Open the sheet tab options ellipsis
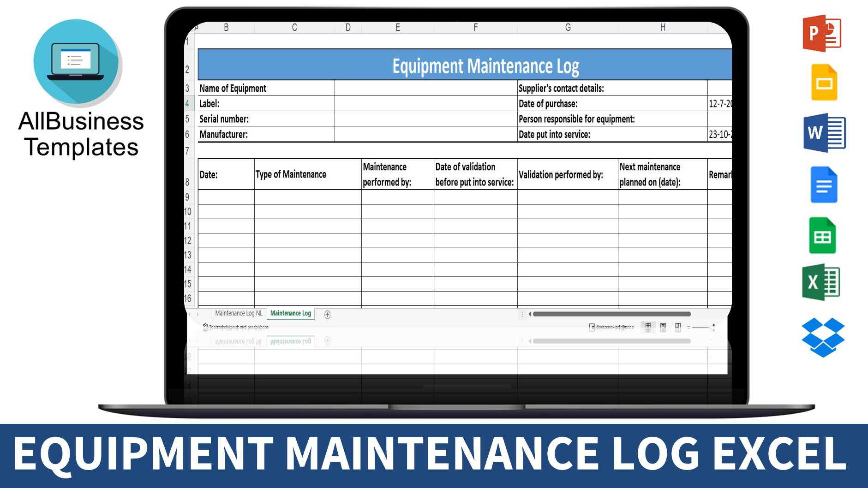Screen dimensions: 868x488 [x=522, y=314]
